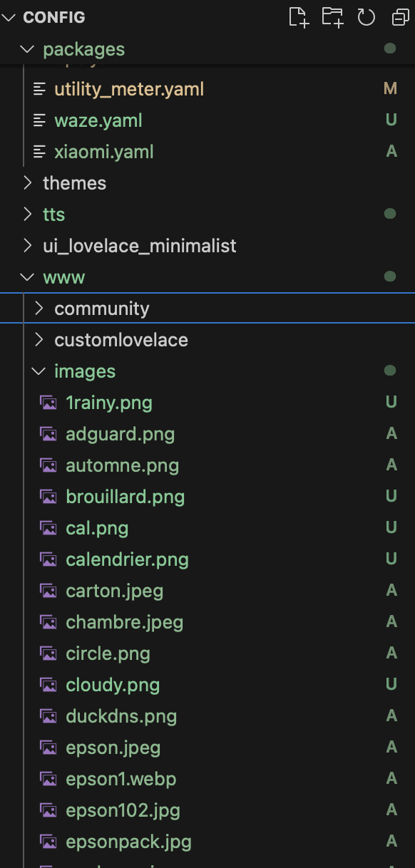This screenshot has height=868, width=415.
Task: Click the image icon beside adguard.png
Action: click(x=48, y=434)
